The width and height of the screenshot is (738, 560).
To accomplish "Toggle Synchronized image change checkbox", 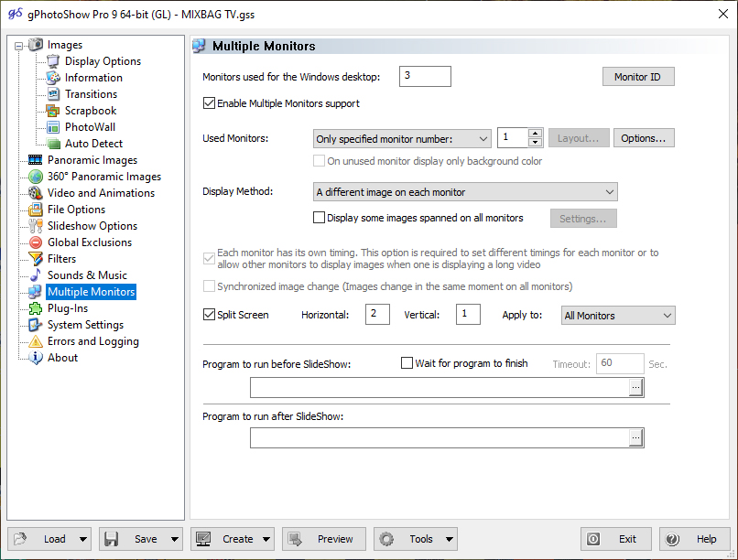I will pos(209,285).
